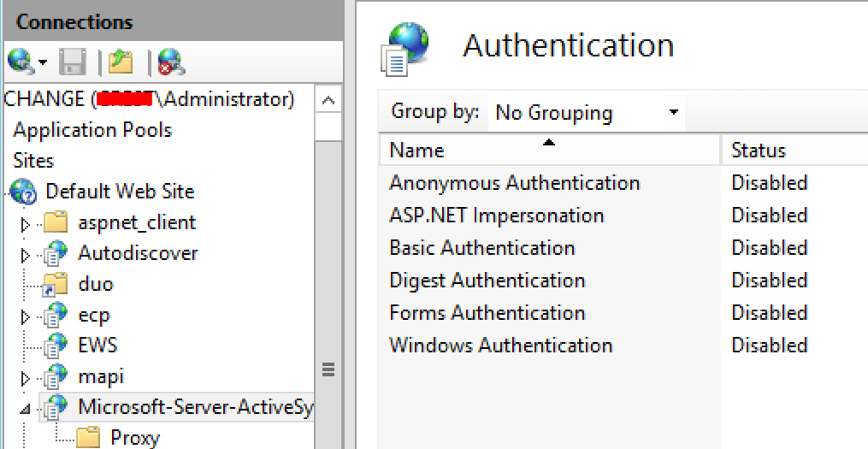Select the Application Pools tree item
Viewport: 868px width, 449px height.
tap(92, 130)
